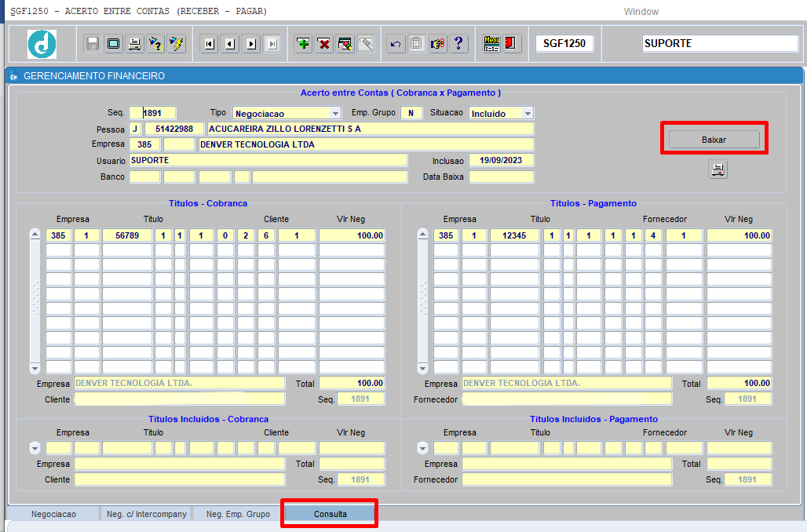
Task: Click down arrow of Titulos - Pagamento scrollbar
Action: [x=422, y=368]
